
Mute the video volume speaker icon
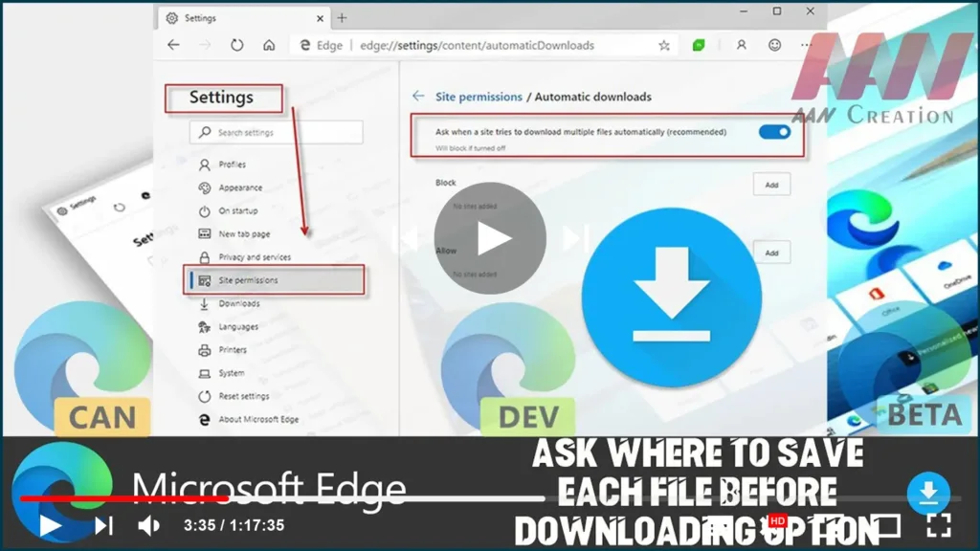tap(148, 524)
